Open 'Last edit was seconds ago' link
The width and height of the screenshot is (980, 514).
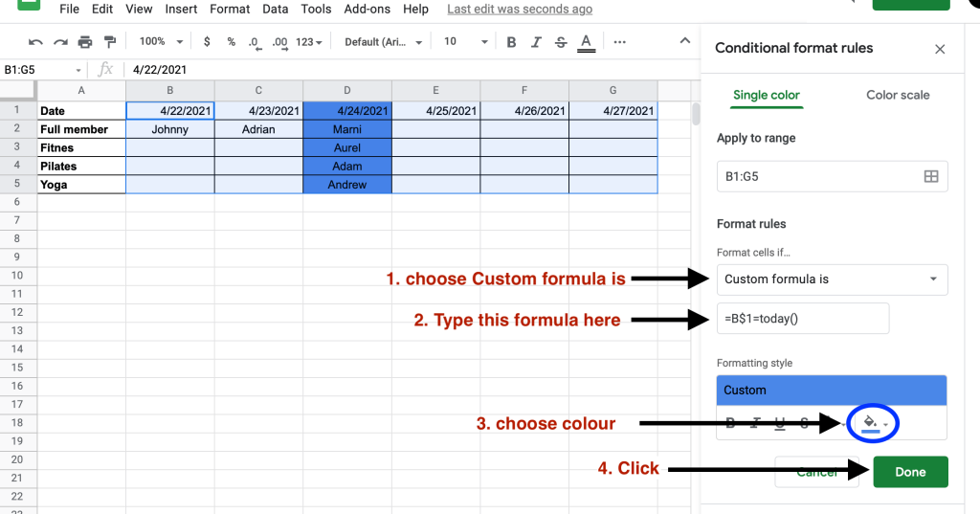click(x=520, y=9)
